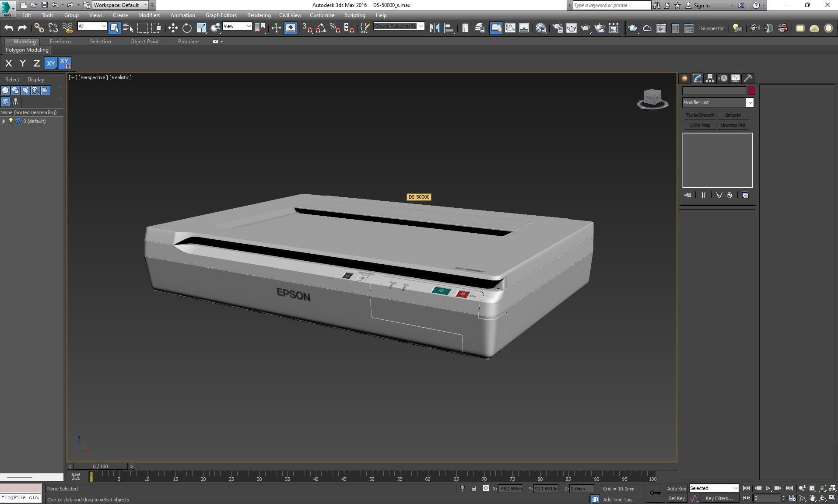Click Remove modifier from the stack icon

click(729, 195)
